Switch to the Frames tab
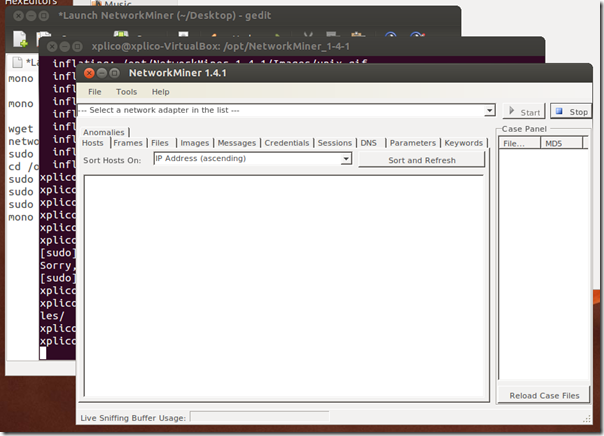Image resolution: width=604 pixels, height=436 pixels. tap(128, 143)
